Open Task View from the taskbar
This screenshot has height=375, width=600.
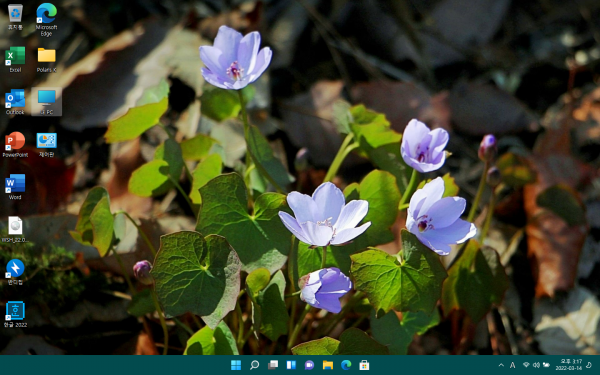273,365
